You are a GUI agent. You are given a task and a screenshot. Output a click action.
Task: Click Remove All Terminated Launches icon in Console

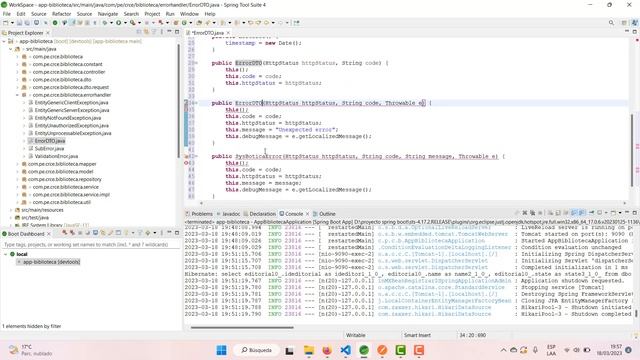[533, 213]
